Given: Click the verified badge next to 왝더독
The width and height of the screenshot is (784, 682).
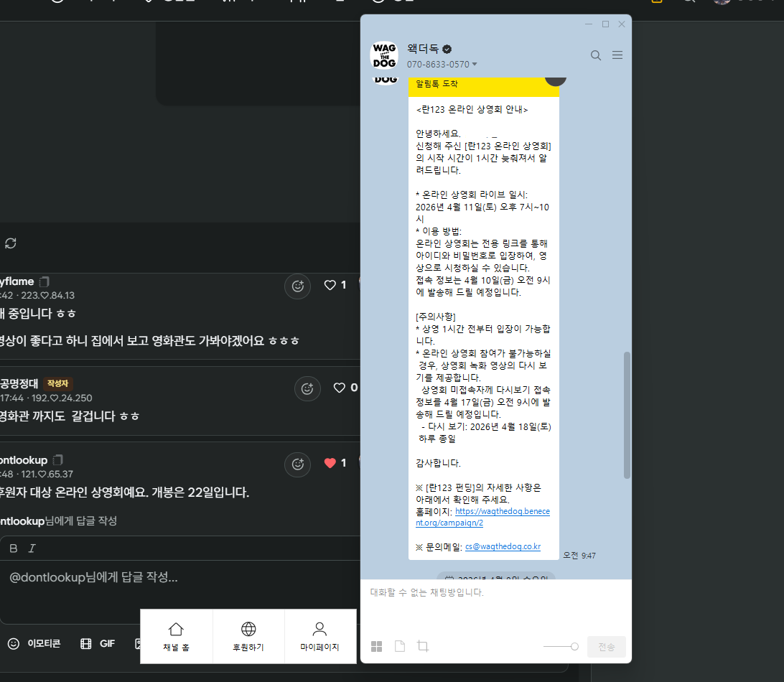Looking at the screenshot, I should [x=447, y=49].
